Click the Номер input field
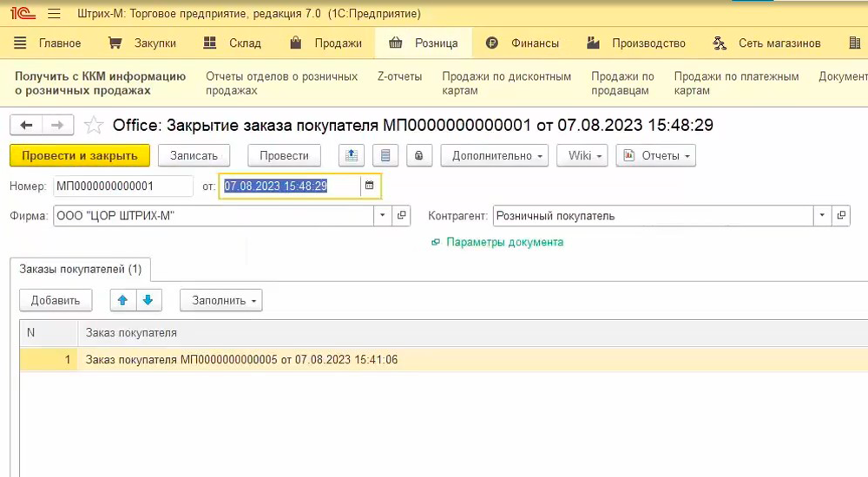The image size is (868, 477). tap(122, 186)
